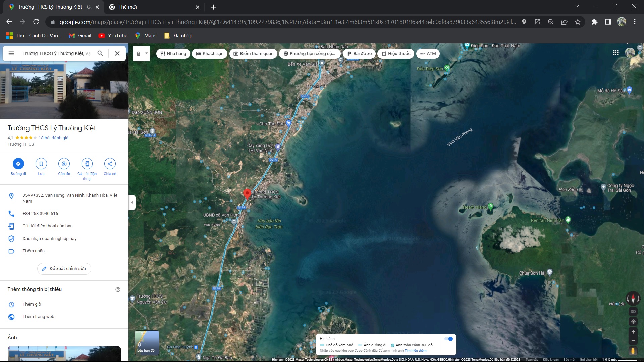The height and width of the screenshot is (362, 644).
Task: Click the Gửi tới điện thoại icon
Action: [x=87, y=164]
